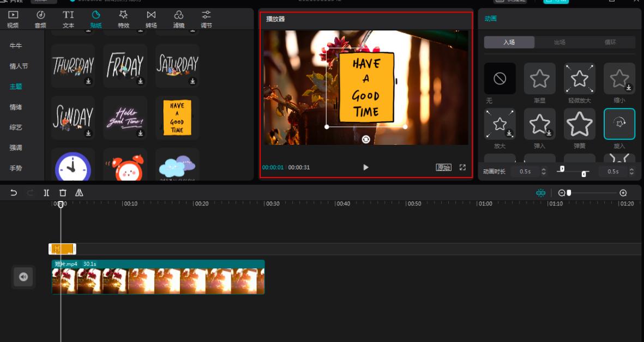
Task: Switch to the 循环 loop animation tab
Action: tap(610, 42)
